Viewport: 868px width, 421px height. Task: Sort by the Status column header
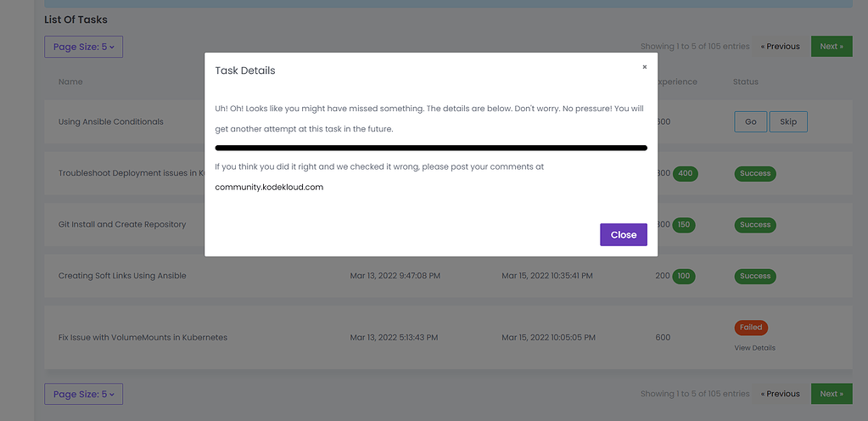point(745,82)
